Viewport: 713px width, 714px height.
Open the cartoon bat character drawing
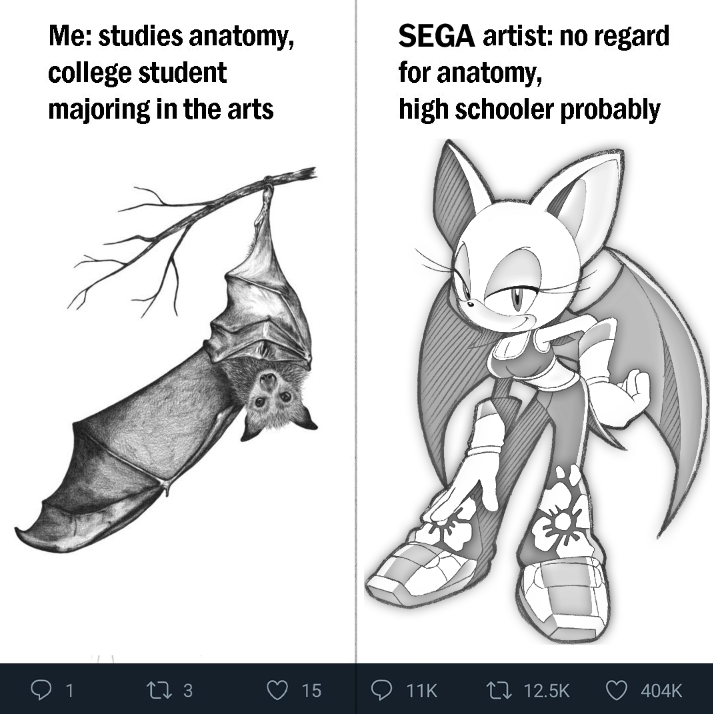point(535,392)
